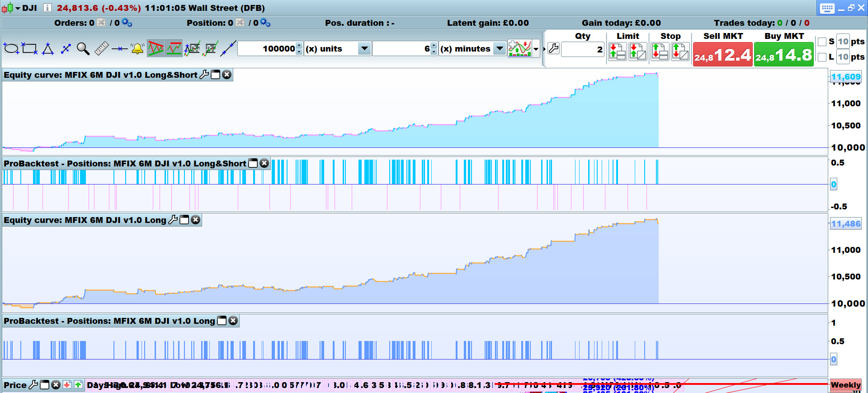This screenshot has height=393, width=868.
Task: Place a stop order with the first Stop icon
Action: point(660,52)
